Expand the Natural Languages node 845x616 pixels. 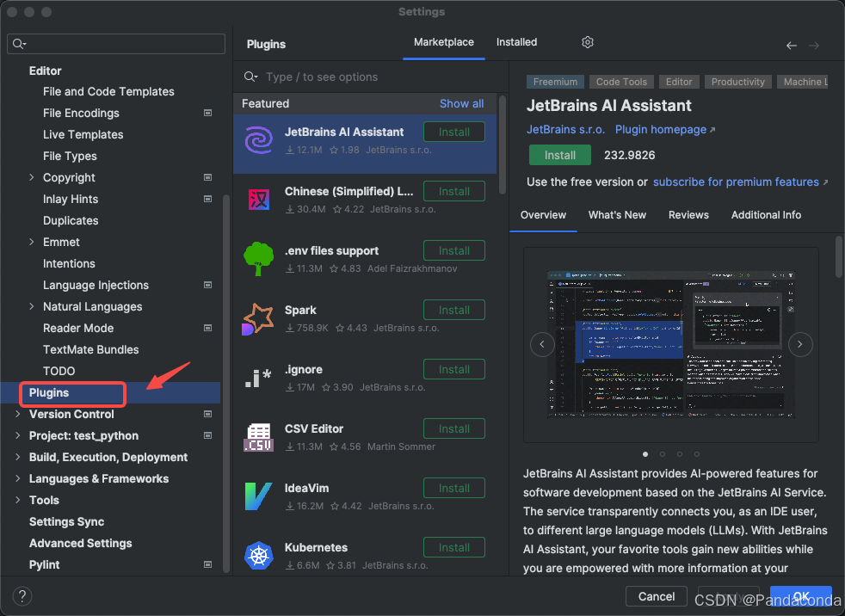[x=31, y=306]
